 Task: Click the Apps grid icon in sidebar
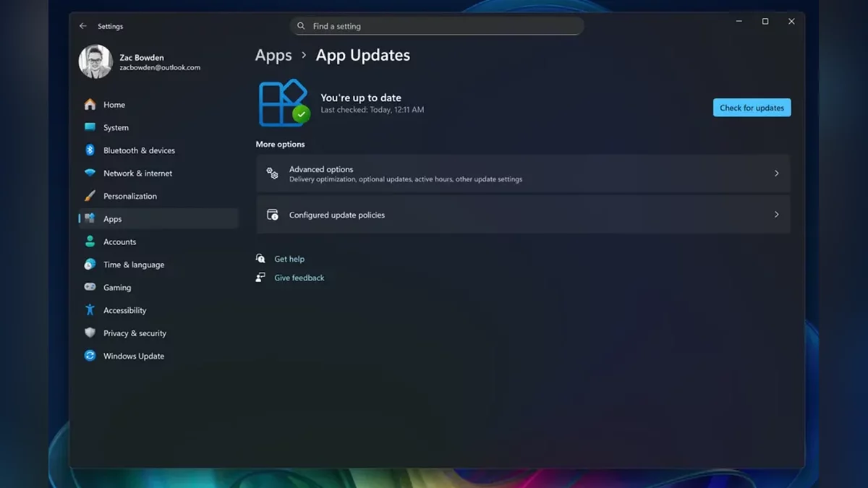point(90,218)
